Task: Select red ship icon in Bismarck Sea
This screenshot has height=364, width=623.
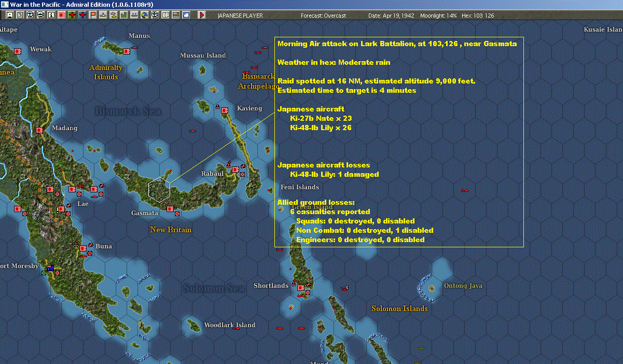Action: coord(192,130)
